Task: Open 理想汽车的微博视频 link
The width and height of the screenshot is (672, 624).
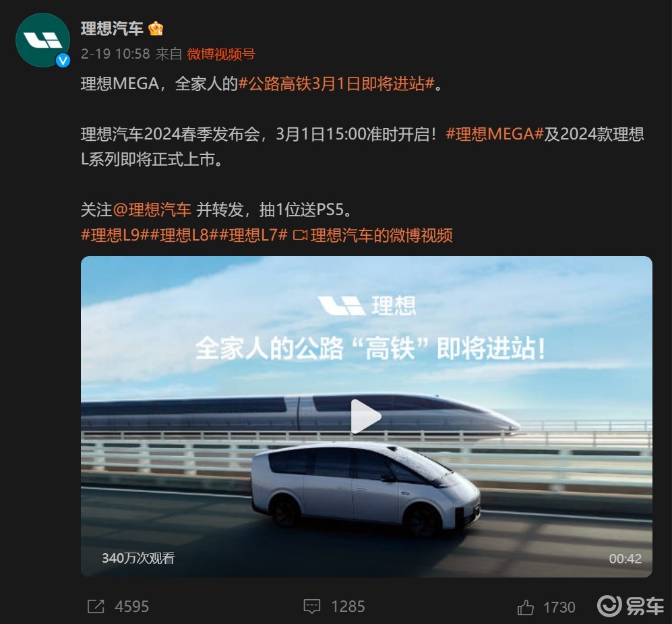Action: point(381,235)
